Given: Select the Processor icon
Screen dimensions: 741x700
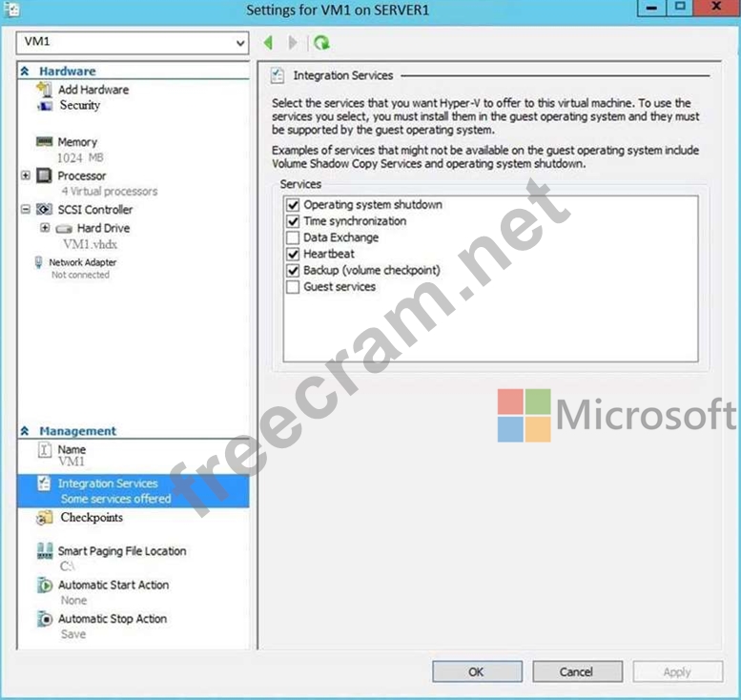Looking at the screenshot, I should [45, 175].
